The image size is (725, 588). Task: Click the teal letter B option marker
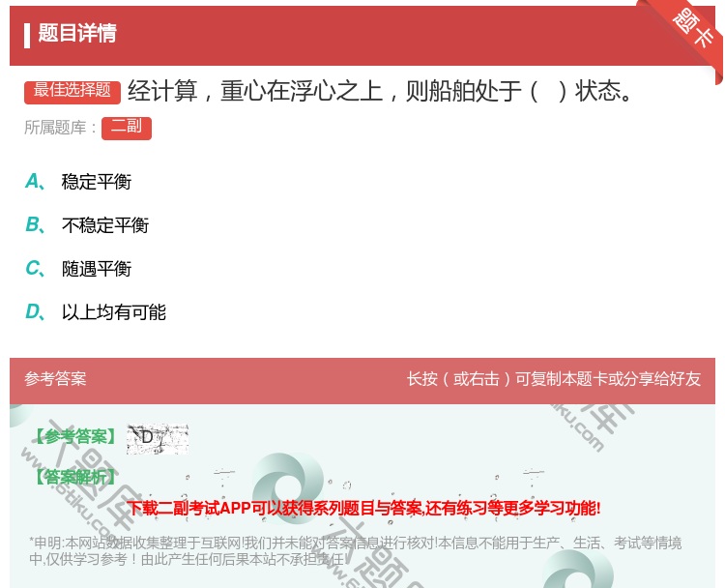tap(35, 224)
